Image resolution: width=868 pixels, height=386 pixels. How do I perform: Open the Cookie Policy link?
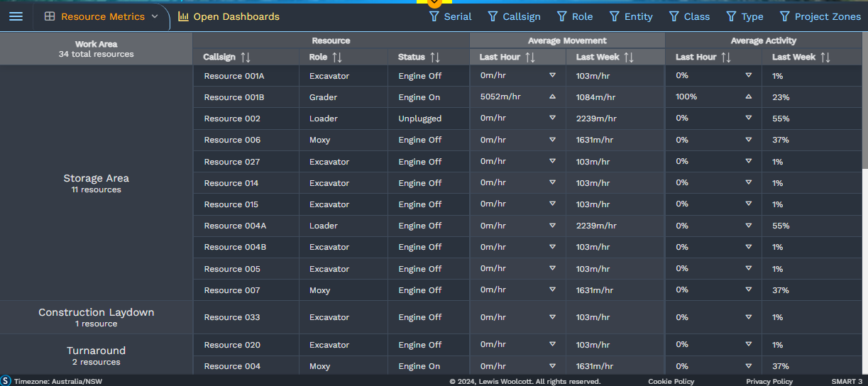point(671,382)
